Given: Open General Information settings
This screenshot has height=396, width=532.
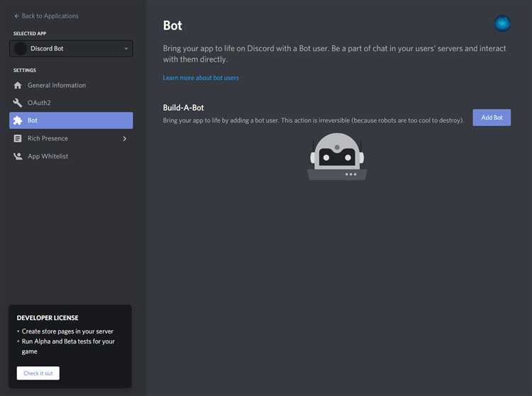Looking at the screenshot, I should pyautogui.click(x=71, y=85).
